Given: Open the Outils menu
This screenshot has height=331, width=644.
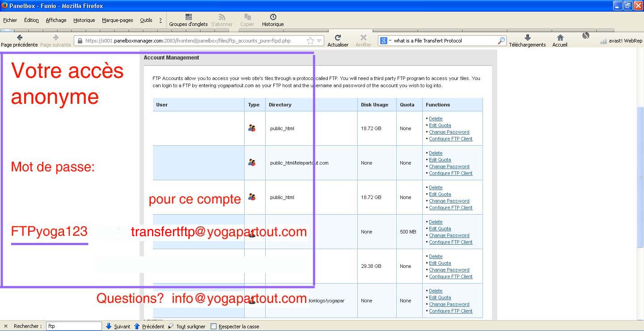Looking at the screenshot, I should [x=146, y=20].
